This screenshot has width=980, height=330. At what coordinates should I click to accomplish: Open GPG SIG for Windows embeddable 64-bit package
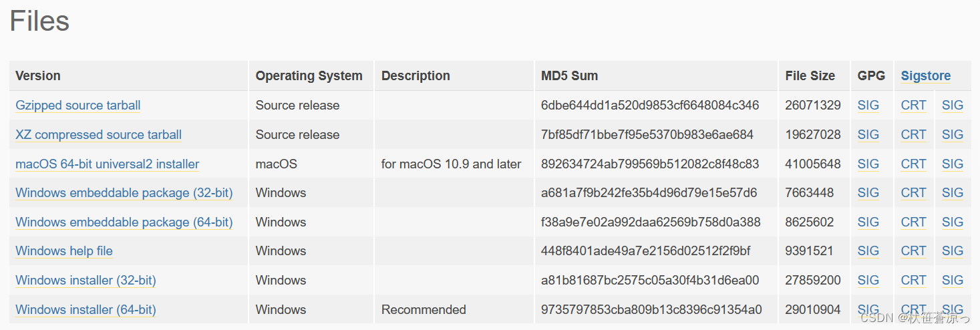tap(868, 222)
